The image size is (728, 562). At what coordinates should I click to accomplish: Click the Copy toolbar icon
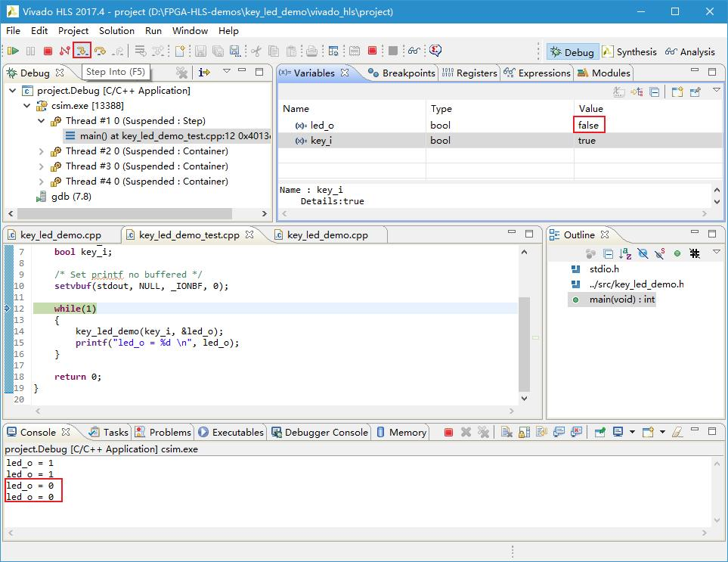[274, 51]
